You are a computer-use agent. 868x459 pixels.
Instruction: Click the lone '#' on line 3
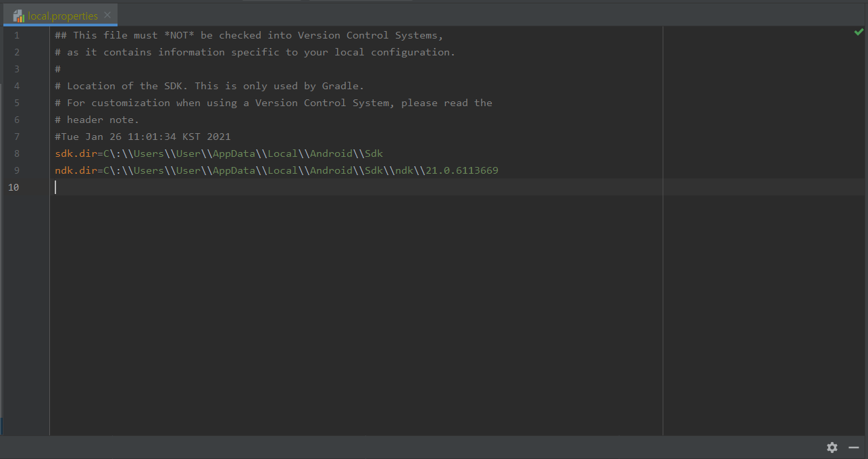[x=58, y=69]
